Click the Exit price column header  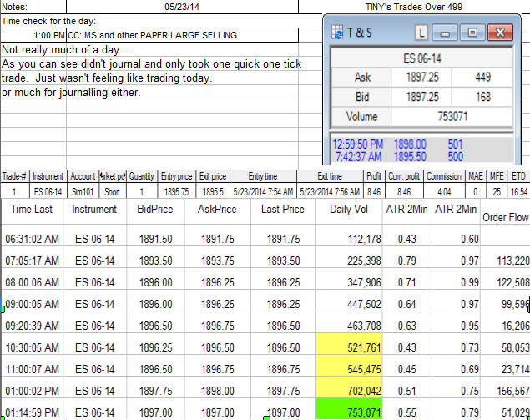(x=213, y=176)
